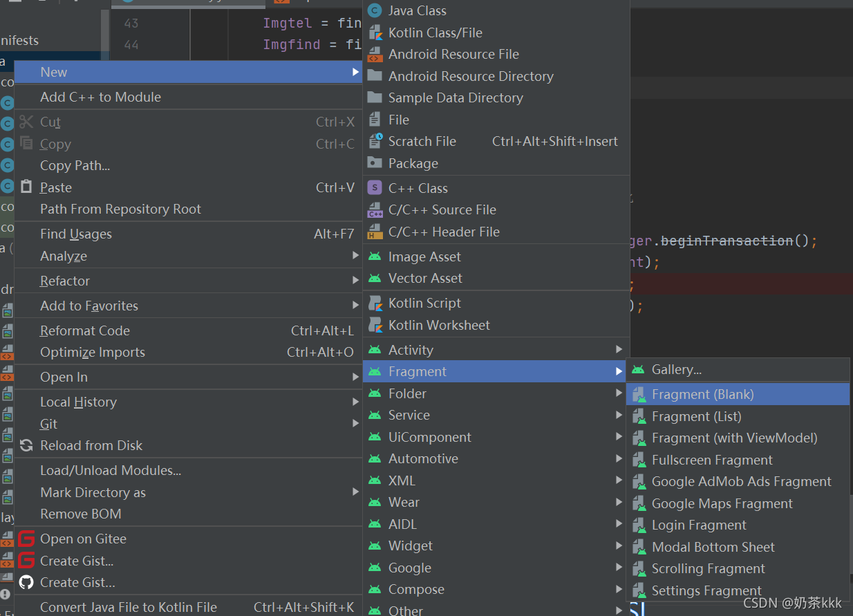Choose Load/Unload Modules...
This screenshot has height=616, width=853.
pyautogui.click(x=188, y=470)
